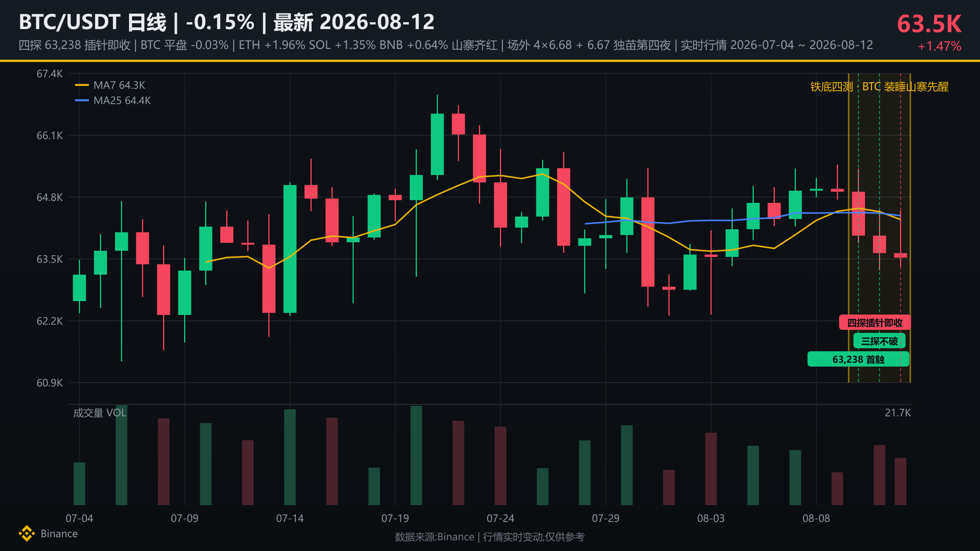Click the final red volume bar for 08-12
This screenshot has width=980, height=551.
click(x=900, y=481)
